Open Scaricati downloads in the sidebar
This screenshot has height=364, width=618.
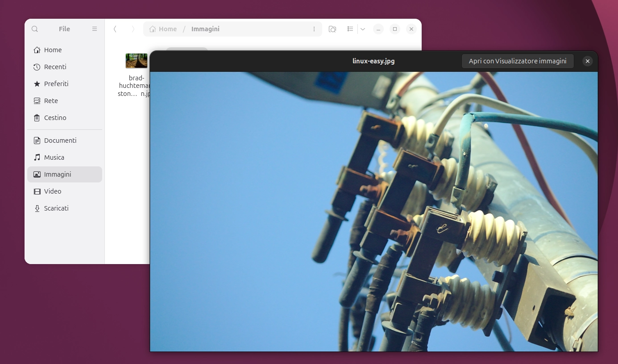pyautogui.click(x=65, y=208)
